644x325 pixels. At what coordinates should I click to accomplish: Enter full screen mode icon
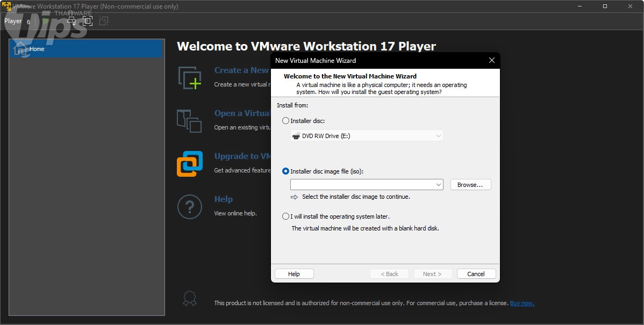[88, 21]
